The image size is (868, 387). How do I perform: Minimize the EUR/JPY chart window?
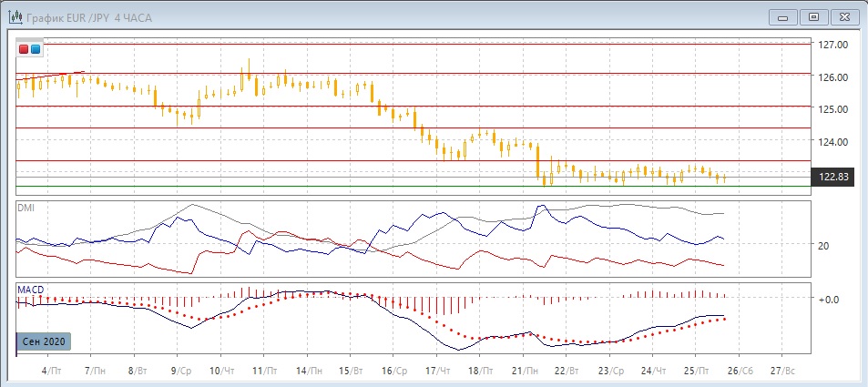point(784,15)
